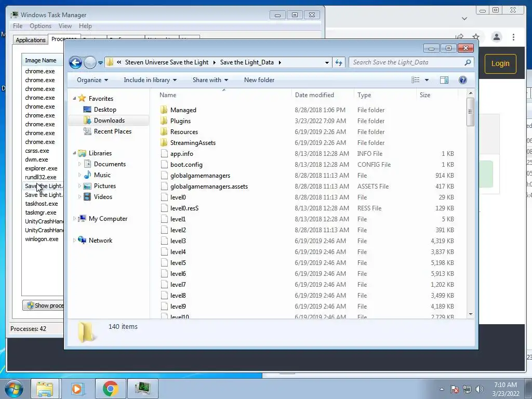Switch to Task Manager Applications tab
This screenshot has height=399, width=532.
coord(31,40)
